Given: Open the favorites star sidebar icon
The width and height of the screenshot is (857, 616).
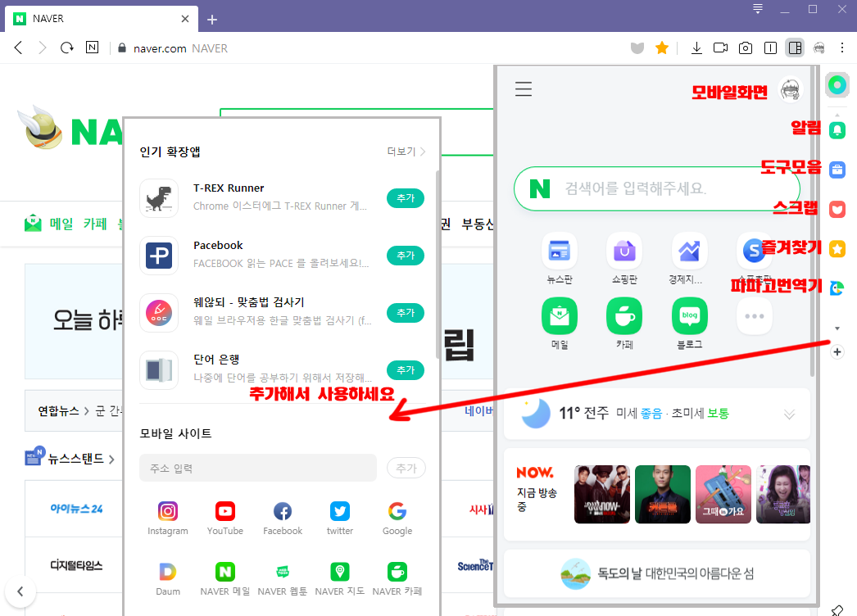Looking at the screenshot, I should click(x=837, y=249).
